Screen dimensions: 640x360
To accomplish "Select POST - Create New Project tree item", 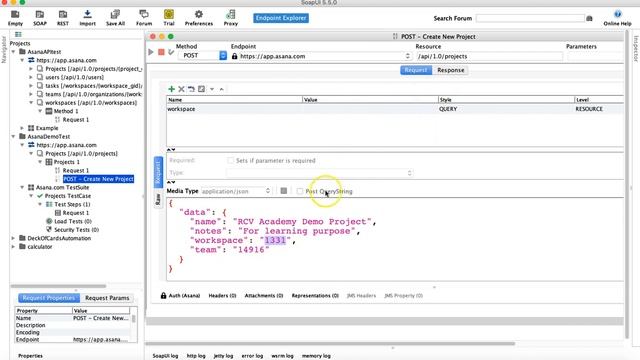I will coord(98,179).
